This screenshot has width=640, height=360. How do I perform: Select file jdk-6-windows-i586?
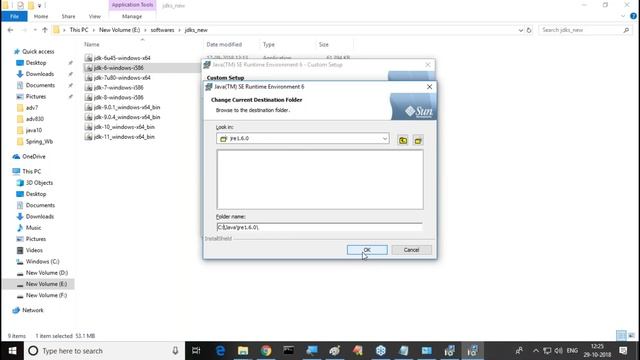pyautogui.click(x=119, y=68)
